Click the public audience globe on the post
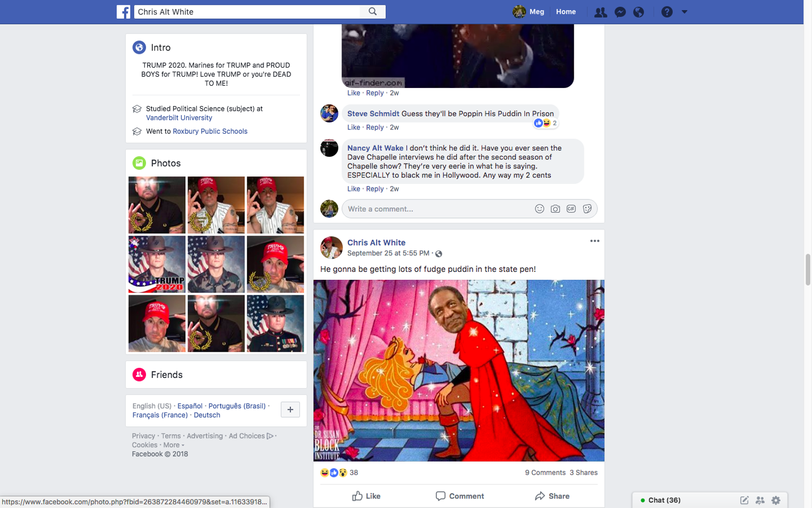This screenshot has width=812, height=508. point(439,254)
